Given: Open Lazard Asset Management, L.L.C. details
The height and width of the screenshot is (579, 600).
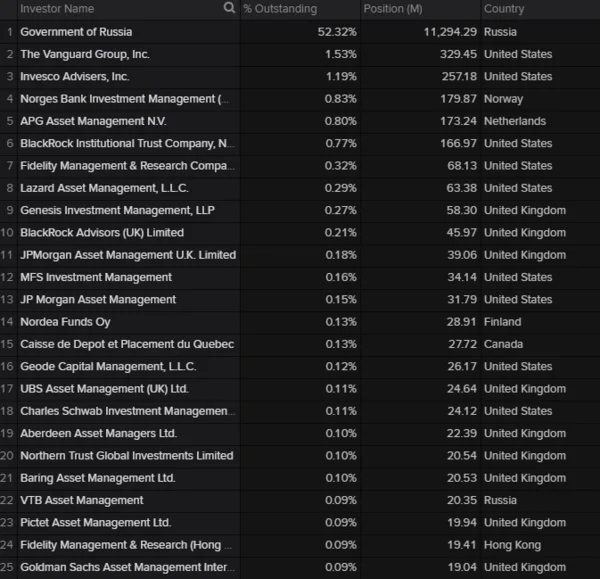Looking at the screenshot, I should click(x=105, y=188).
